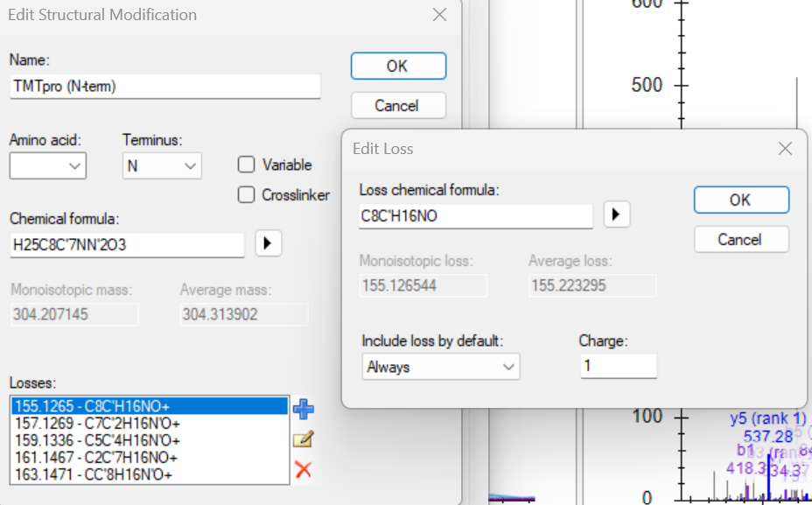This screenshot has height=505, width=812.
Task: Open the loss chemical formula arrow menu
Action: click(x=617, y=214)
